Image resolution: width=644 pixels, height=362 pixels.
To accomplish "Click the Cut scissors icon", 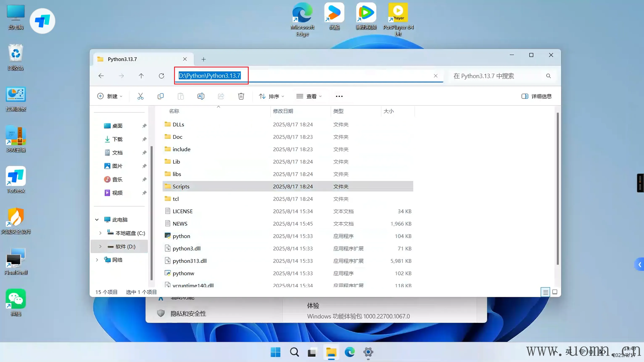I will pyautogui.click(x=140, y=96).
